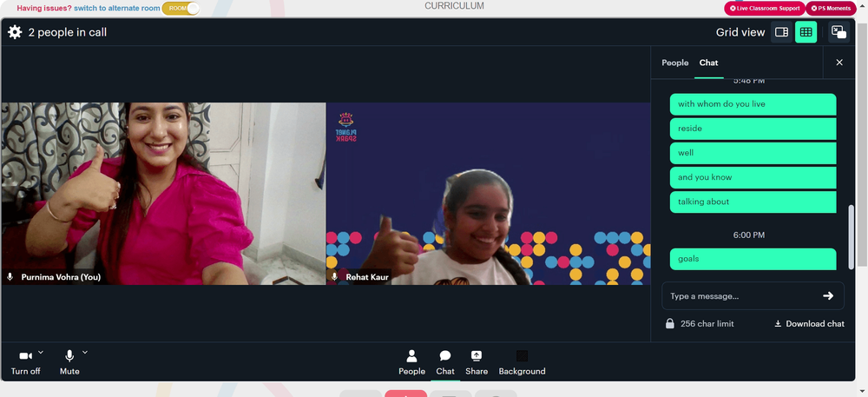This screenshot has height=397, width=868.
Task: Click Purnima Vohra's video tile
Action: [164, 193]
